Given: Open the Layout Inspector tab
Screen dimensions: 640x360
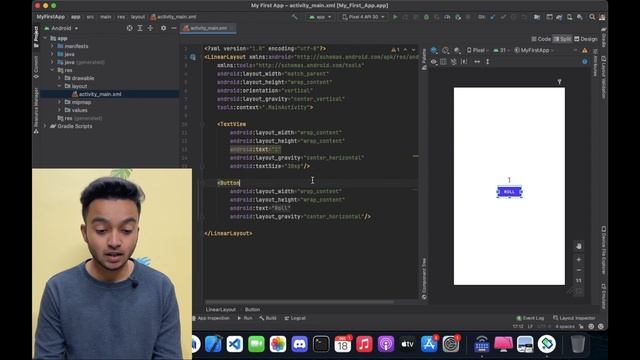Looking at the screenshot, I should point(574,318).
